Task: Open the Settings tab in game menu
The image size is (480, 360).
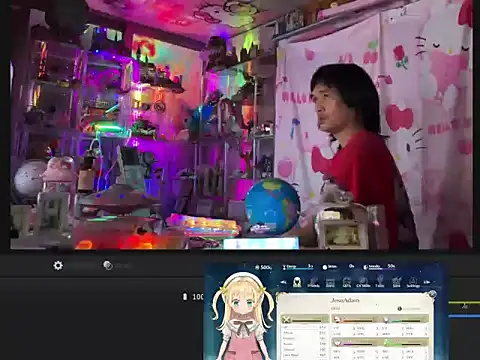Action: click(x=413, y=283)
